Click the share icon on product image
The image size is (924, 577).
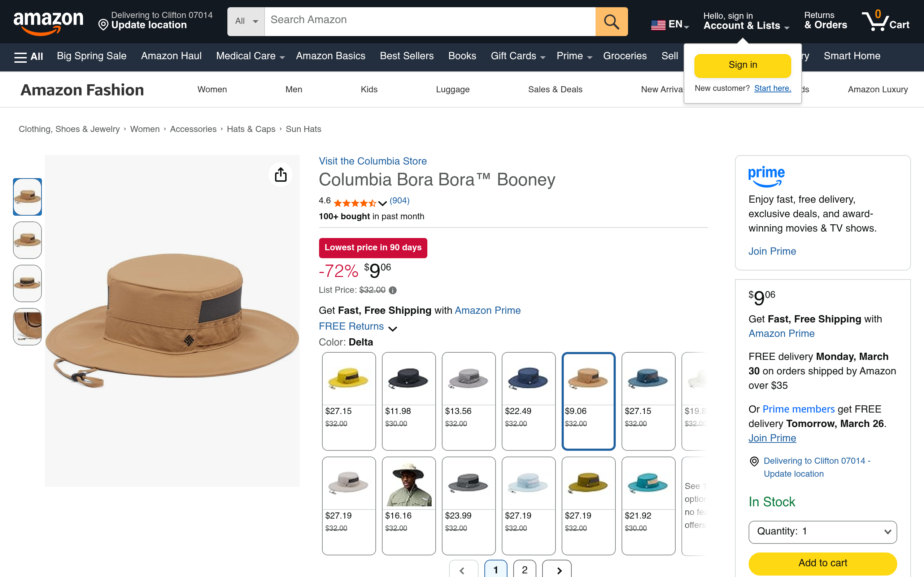point(281,175)
